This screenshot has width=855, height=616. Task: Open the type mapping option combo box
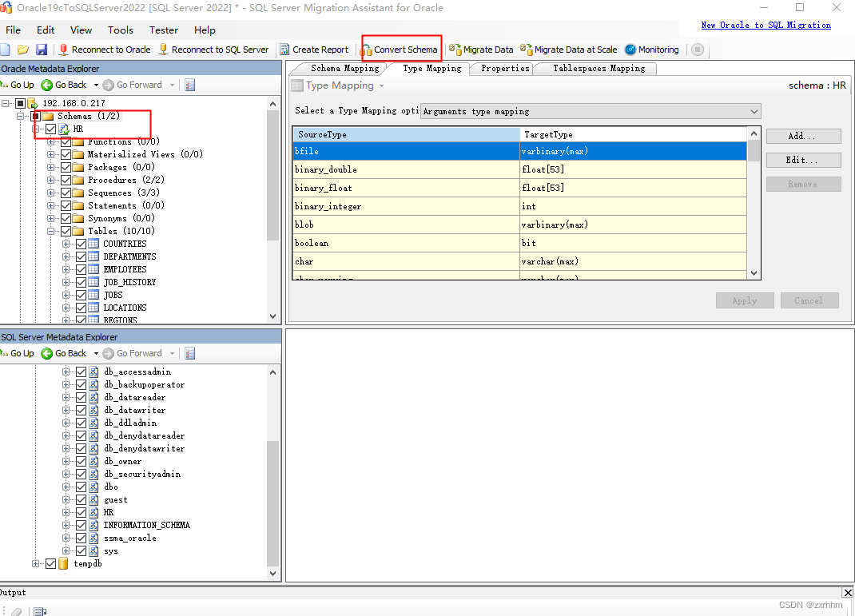[591, 112]
